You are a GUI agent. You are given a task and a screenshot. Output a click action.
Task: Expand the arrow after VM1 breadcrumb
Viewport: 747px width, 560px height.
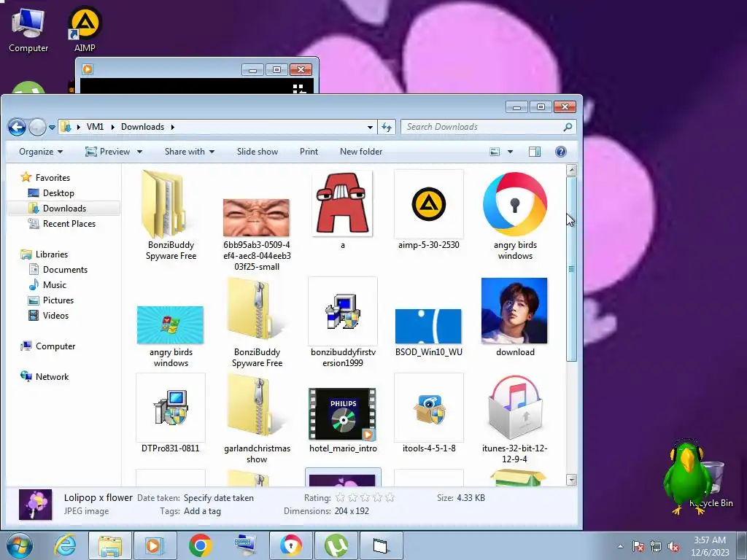[112, 127]
